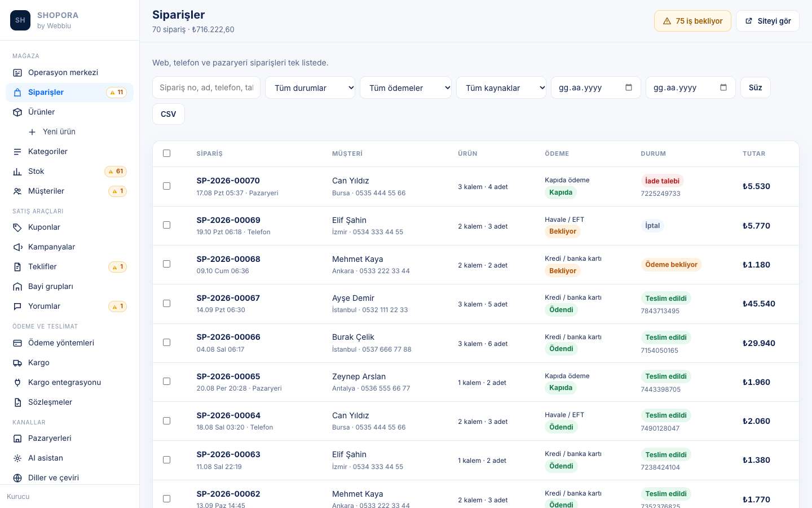The height and width of the screenshot is (508, 812).
Task: Click the Kuponlar tag icon
Action: coord(17,227)
